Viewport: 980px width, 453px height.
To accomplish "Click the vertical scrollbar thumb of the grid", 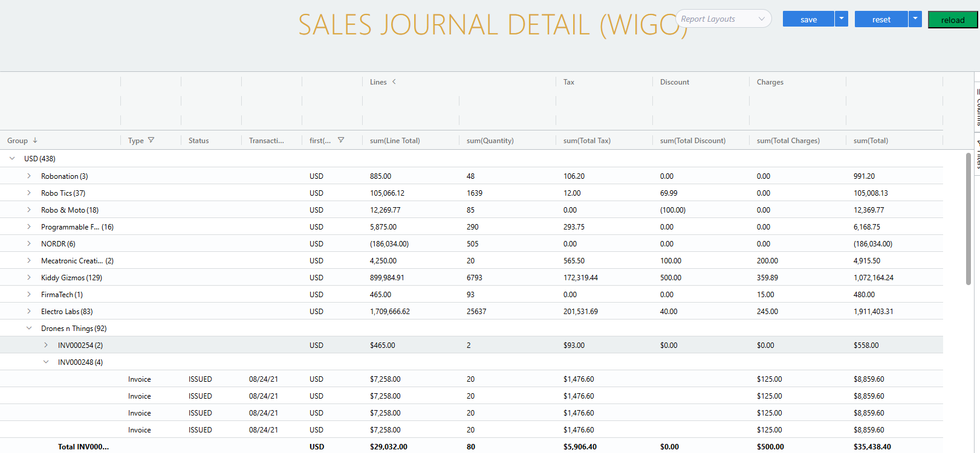I will click(969, 218).
